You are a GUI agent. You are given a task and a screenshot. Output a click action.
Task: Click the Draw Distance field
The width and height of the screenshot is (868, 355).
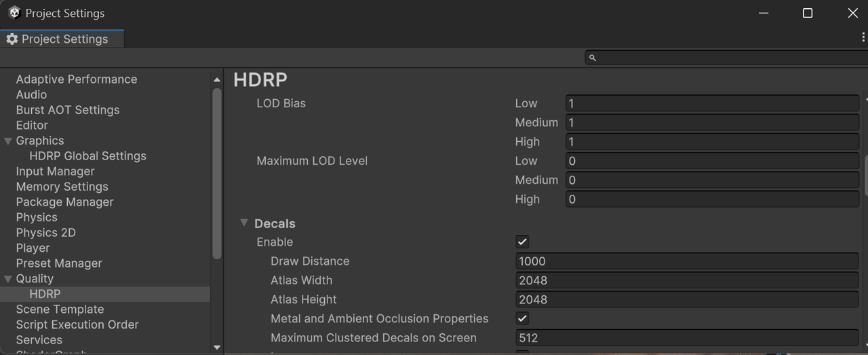point(687,261)
